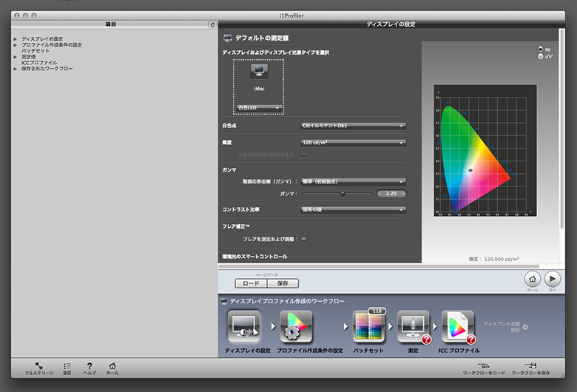Select the u'v' chromaticity radio button

pyautogui.click(x=540, y=56)
